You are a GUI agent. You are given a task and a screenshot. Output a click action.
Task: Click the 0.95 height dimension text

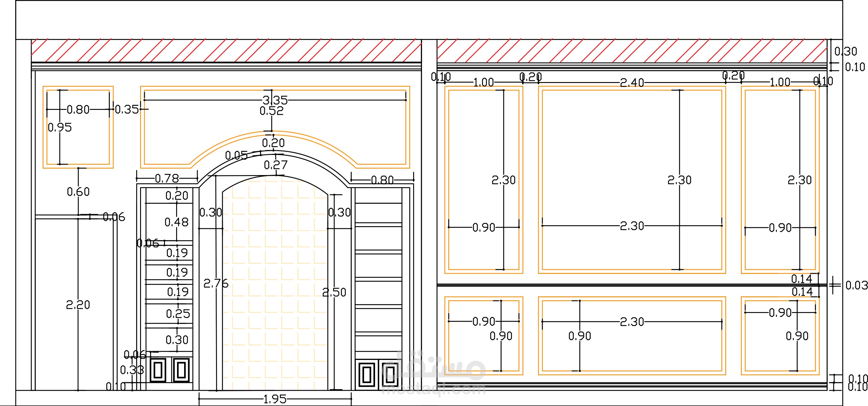tap(60, 127)
